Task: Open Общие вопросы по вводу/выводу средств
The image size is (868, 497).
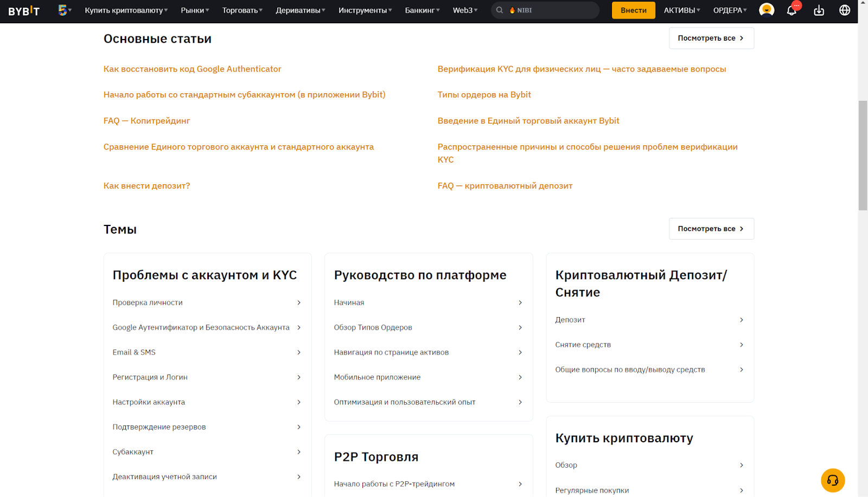Action: (x=630, y=370)
